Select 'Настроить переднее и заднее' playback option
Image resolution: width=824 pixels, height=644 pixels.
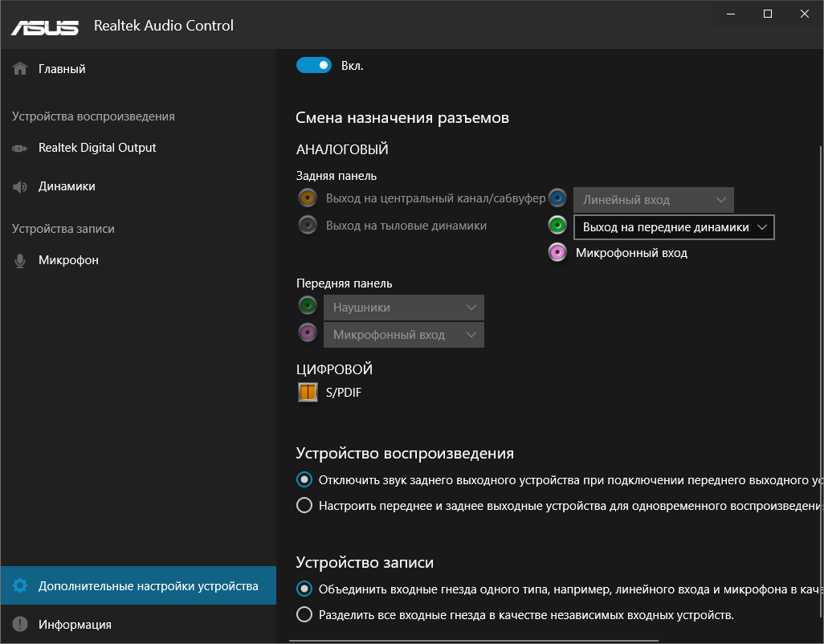coord(304,506)
